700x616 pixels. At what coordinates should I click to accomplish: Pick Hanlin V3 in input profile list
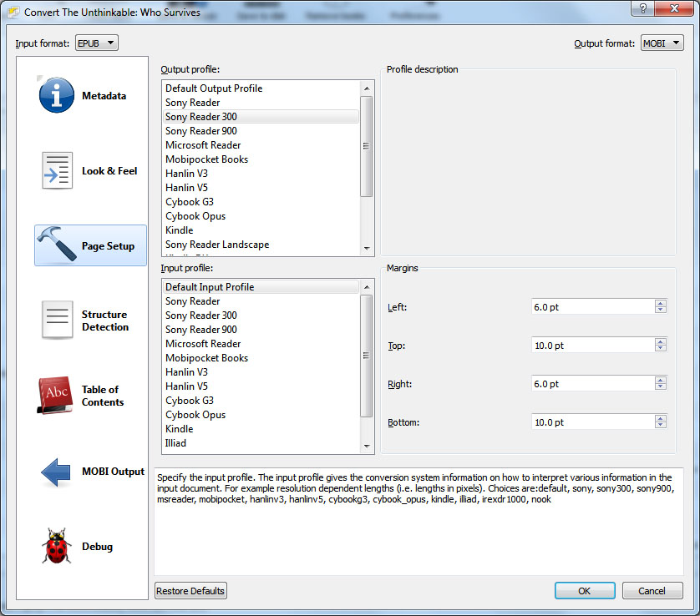261,372
